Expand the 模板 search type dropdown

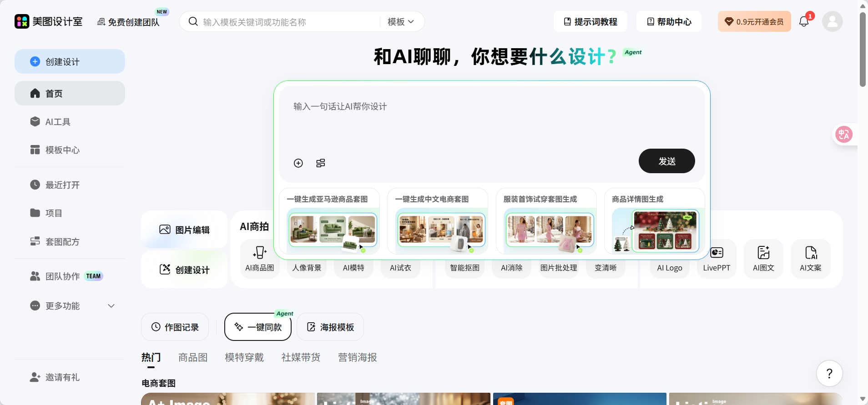click(x=401, y=22)
